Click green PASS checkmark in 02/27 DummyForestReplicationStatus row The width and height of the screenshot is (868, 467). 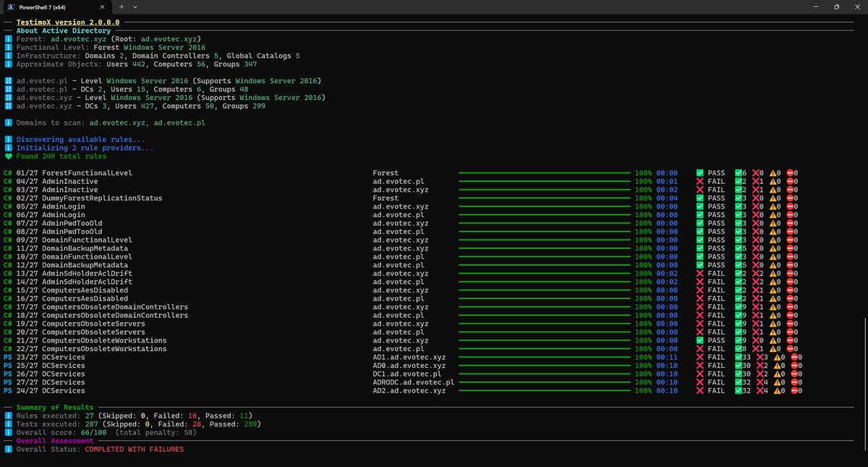click(699, 198)
